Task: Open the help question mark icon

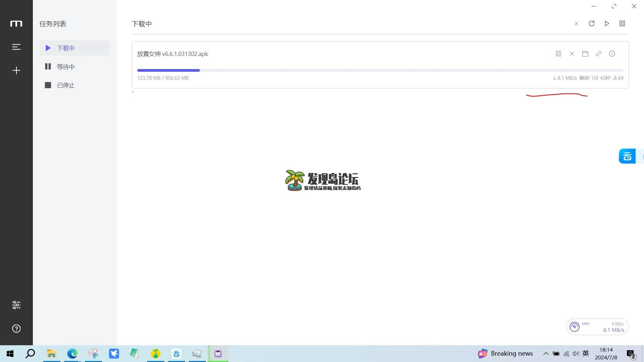Action: pyautogui.click(x=16, y=328)
